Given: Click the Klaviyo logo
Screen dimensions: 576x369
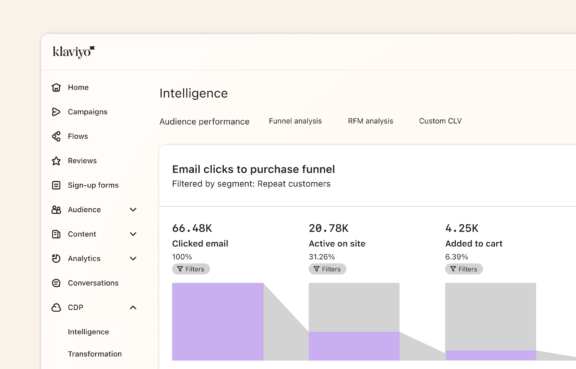Looking at the screenshot, I should [x=73, y=52].
